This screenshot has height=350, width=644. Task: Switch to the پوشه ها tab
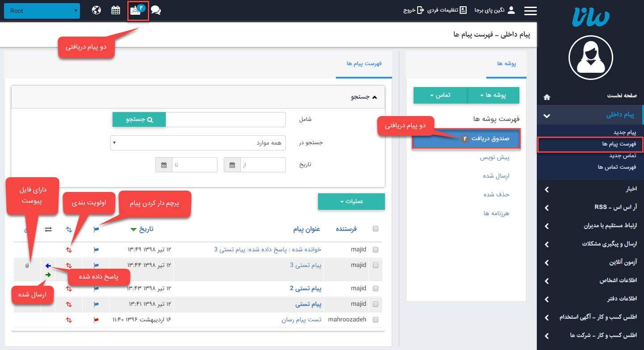(506, 63)
